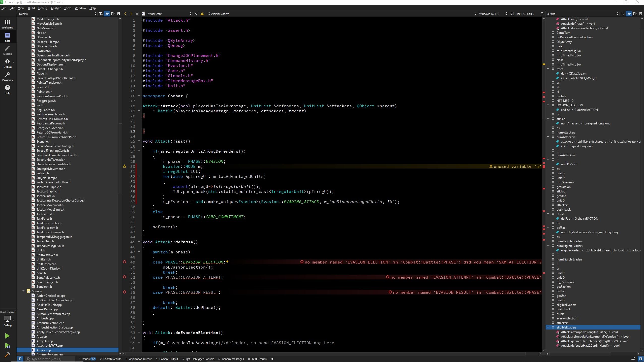644x362 pixels.
Task: Close the Outline side pane
Action: (641, 14)
